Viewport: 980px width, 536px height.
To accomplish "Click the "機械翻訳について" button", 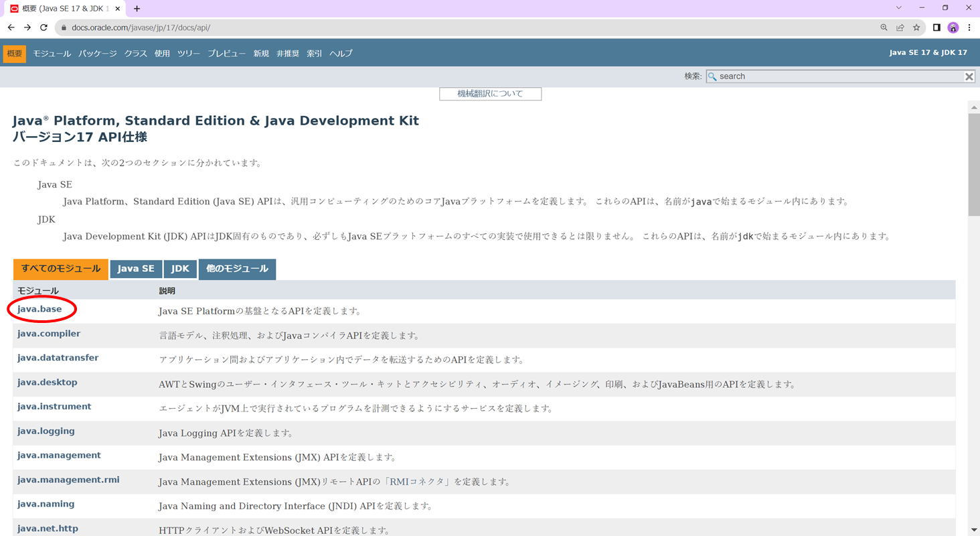I will [490, 93].
